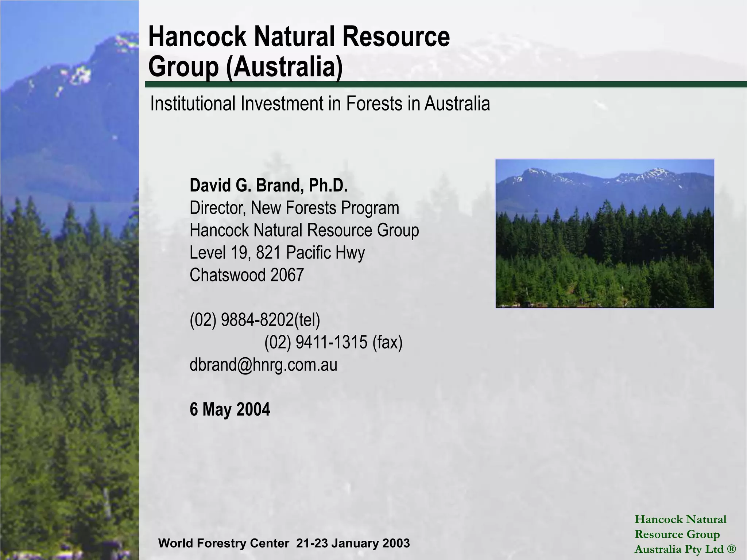This screenshot has height=560, width=747.
Task: Click the registered trademark ® symbol
Action: (731, 549)
